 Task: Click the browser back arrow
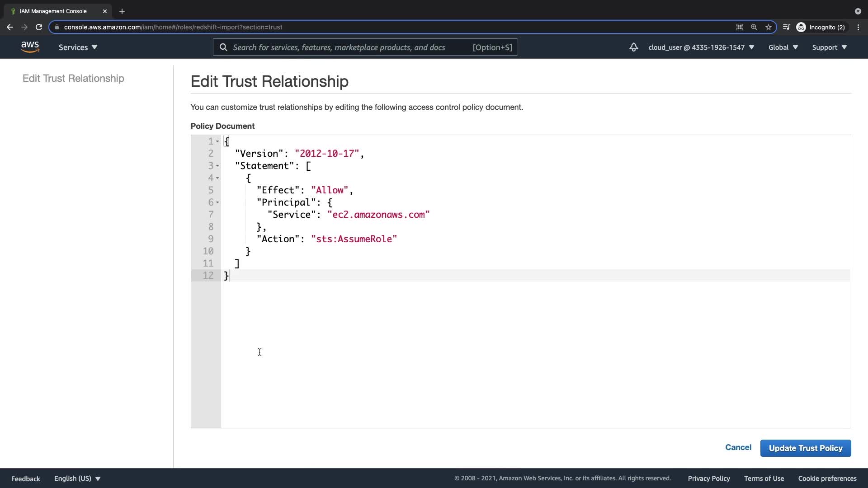click(10, 27)
